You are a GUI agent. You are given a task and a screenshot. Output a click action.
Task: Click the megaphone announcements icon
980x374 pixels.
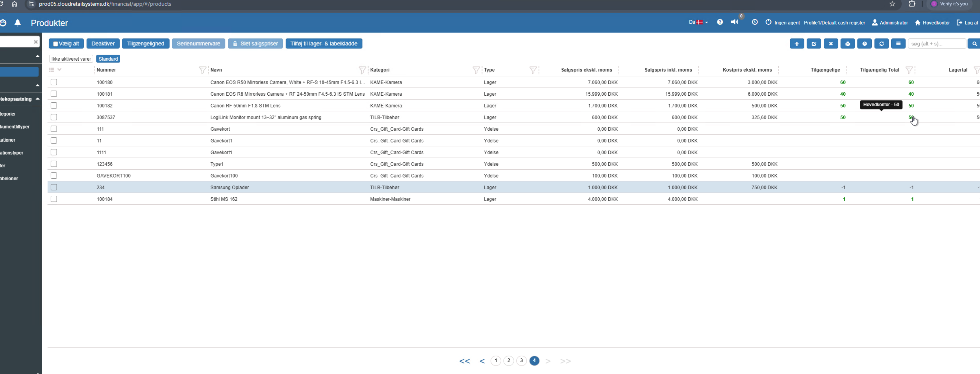pos(734,22)
